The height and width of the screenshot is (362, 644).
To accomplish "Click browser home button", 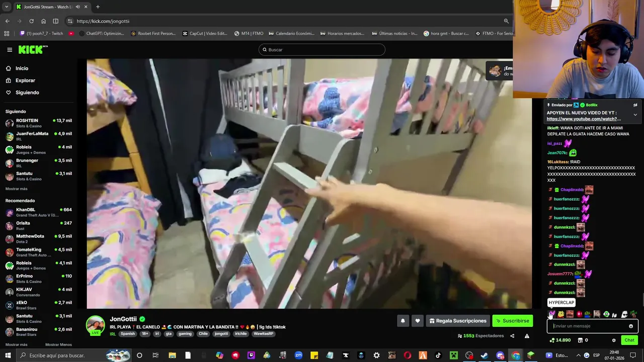I will 43,21.
